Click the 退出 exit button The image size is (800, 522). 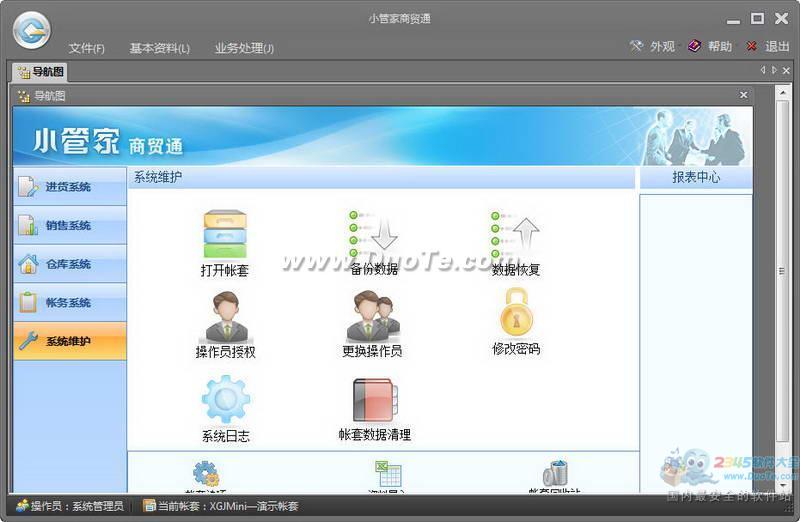tap(768, 46)
